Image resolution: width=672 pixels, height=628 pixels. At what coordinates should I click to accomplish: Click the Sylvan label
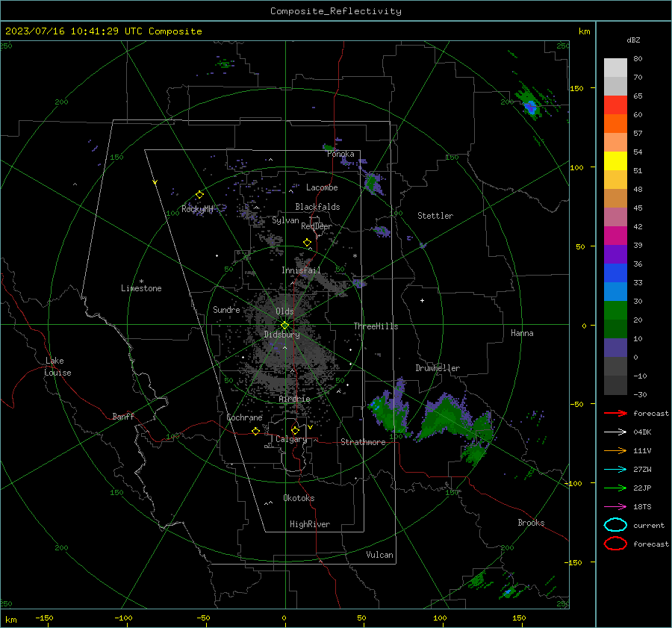(x=285, y=220)
